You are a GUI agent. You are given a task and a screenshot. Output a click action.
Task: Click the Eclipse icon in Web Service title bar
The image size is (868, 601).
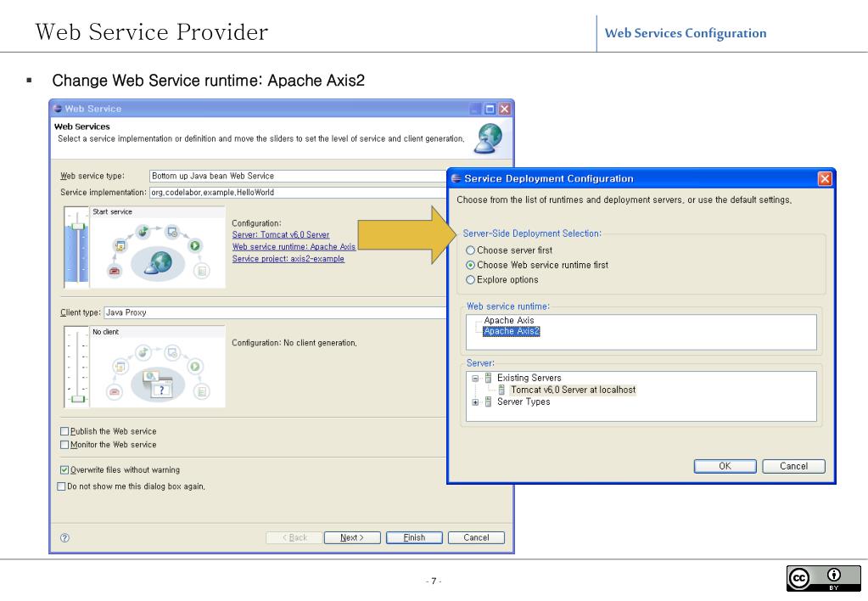[x=58, y=110]
